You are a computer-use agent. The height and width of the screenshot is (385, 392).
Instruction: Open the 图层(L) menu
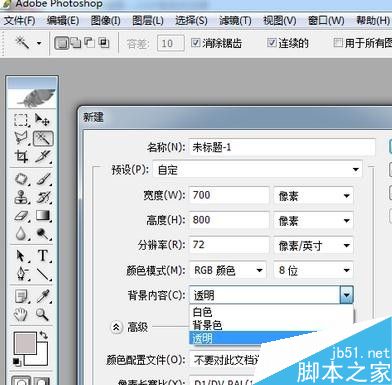point(148,21)
